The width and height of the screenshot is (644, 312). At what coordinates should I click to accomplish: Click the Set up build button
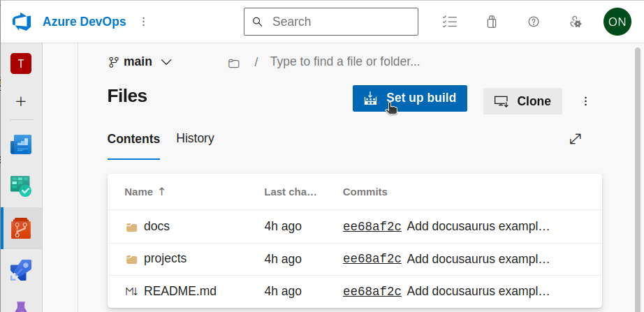pos(410,98)
